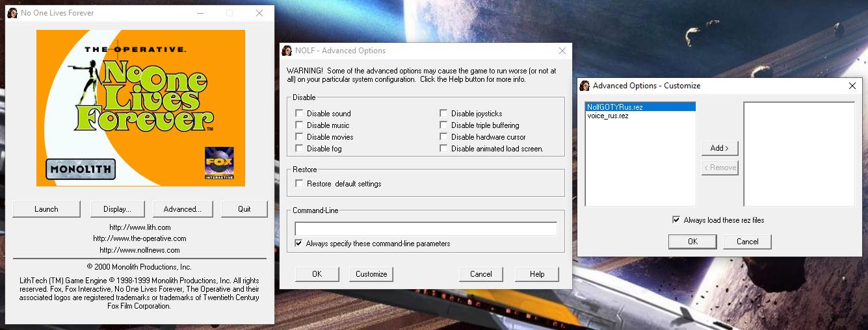868x330 pixels.
Task: Uncheck Always load these rez files
Action: 676,220
